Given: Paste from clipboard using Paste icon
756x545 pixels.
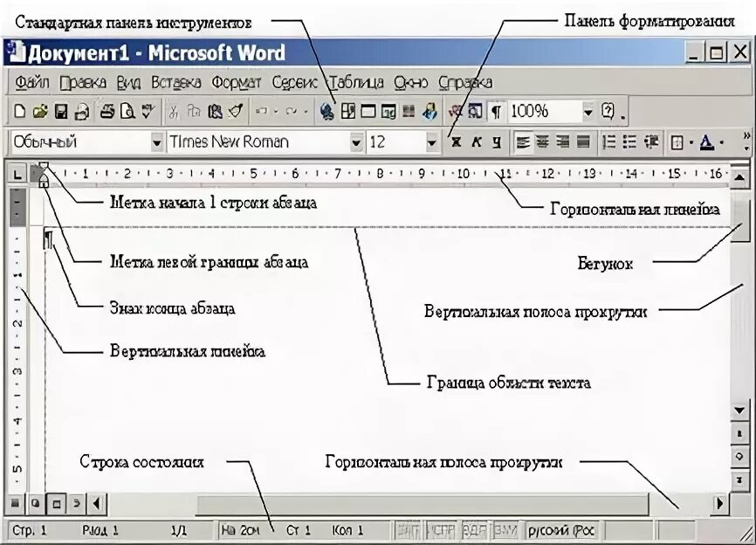Looking at the screenshot, I should pyautogui.click(x=215, y=112).
